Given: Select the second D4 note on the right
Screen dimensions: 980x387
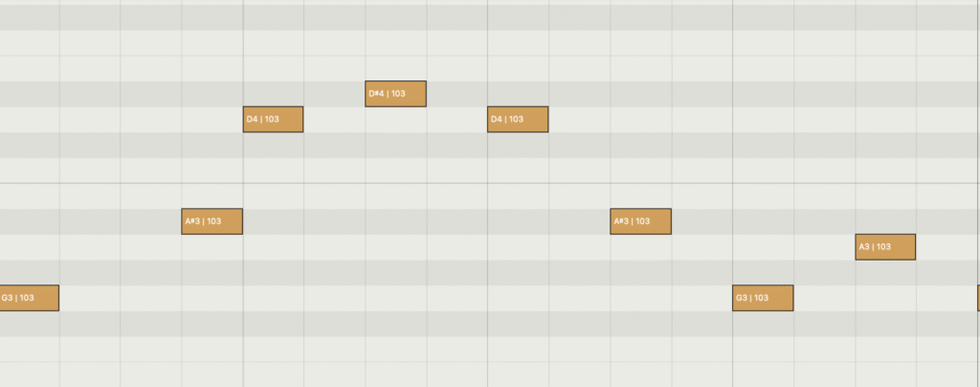Looking at the screenshot, I should click(518, 120).
